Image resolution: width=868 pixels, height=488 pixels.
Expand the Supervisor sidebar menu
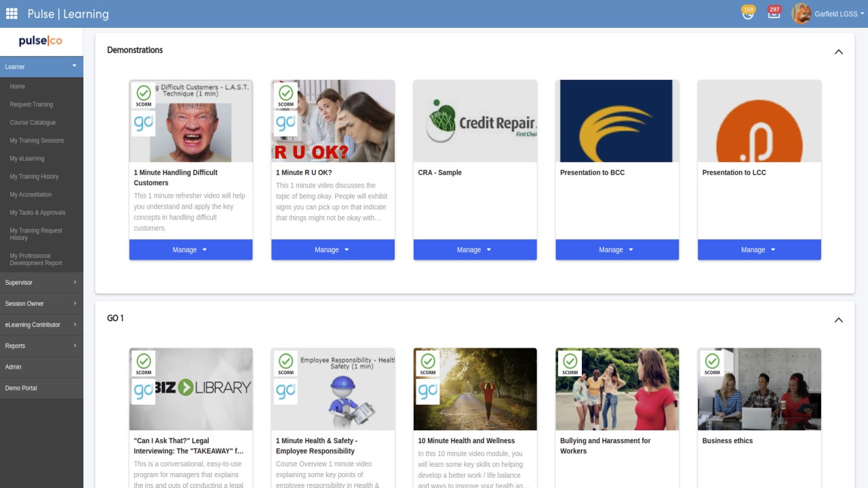41,282
